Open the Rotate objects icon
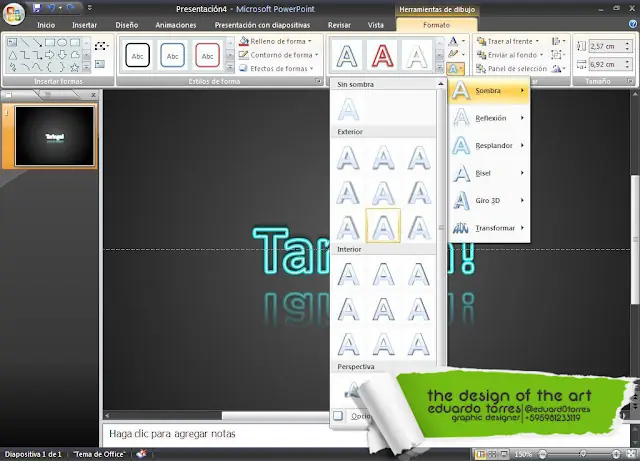 point(558,69)
